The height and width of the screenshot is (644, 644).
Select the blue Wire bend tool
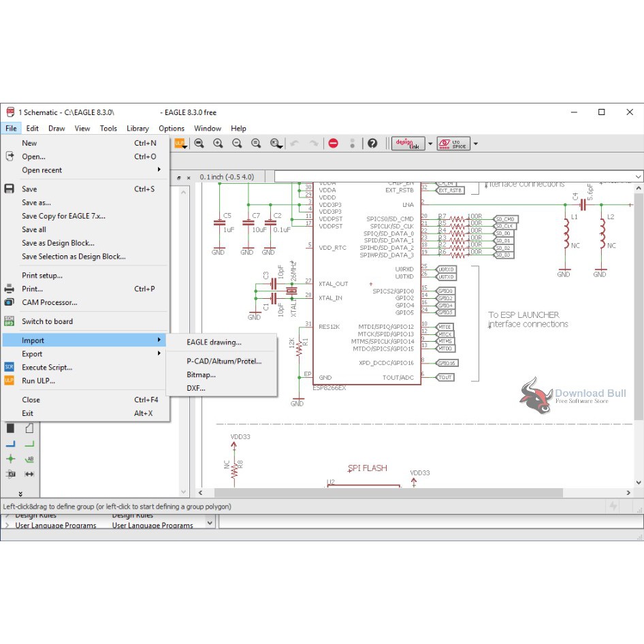pyautogui.click(x=10, y=444)
